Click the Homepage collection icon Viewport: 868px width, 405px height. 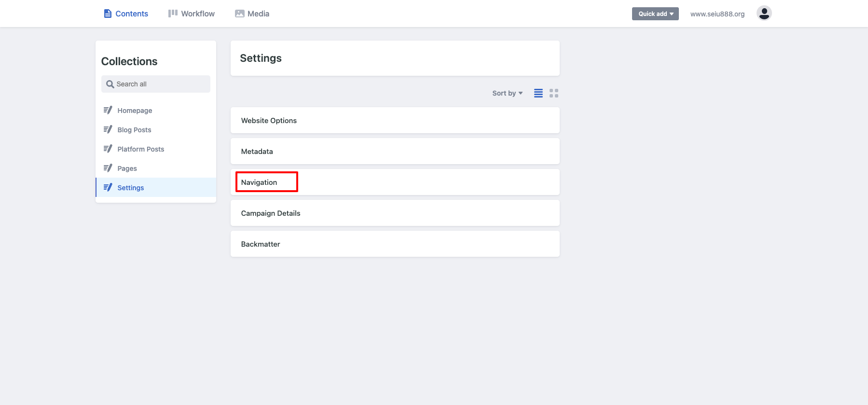coord(108,110)
